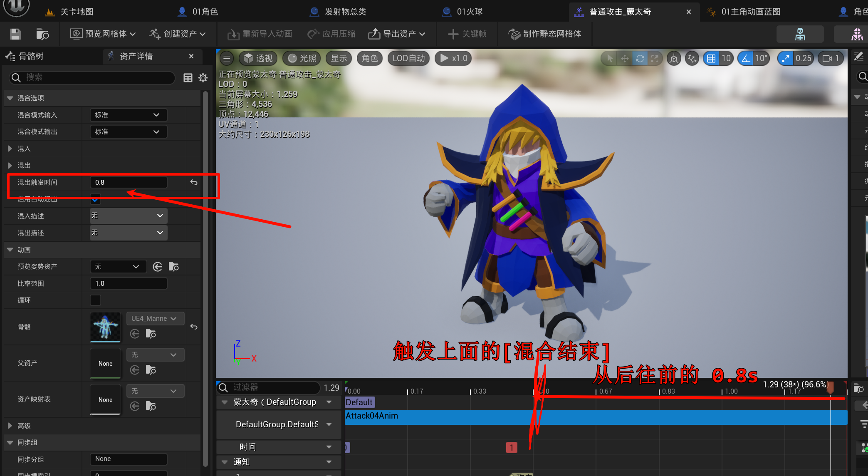
Task: Click the browse to asset folder icon in toolbar
Action: (x=42, y=34)
